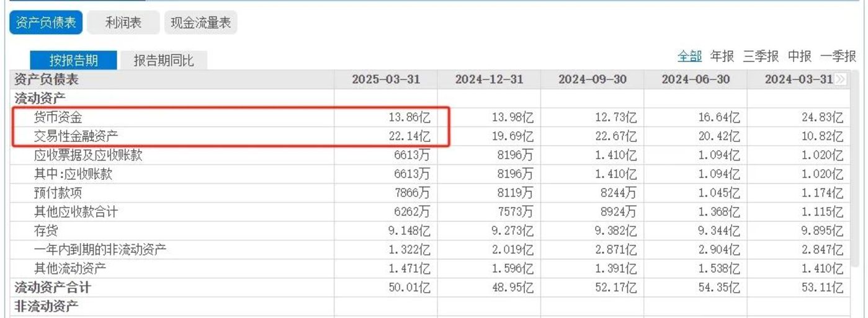This screenshot has height=318, width=868.
Task: Click the 全部 filter link
Action: tap(689, 56)
